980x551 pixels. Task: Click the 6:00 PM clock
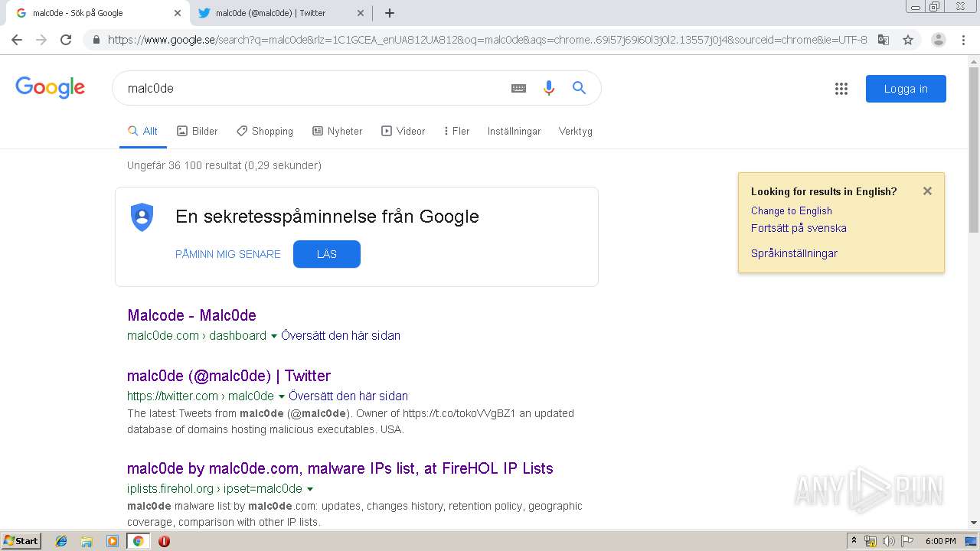pos(941,541)
